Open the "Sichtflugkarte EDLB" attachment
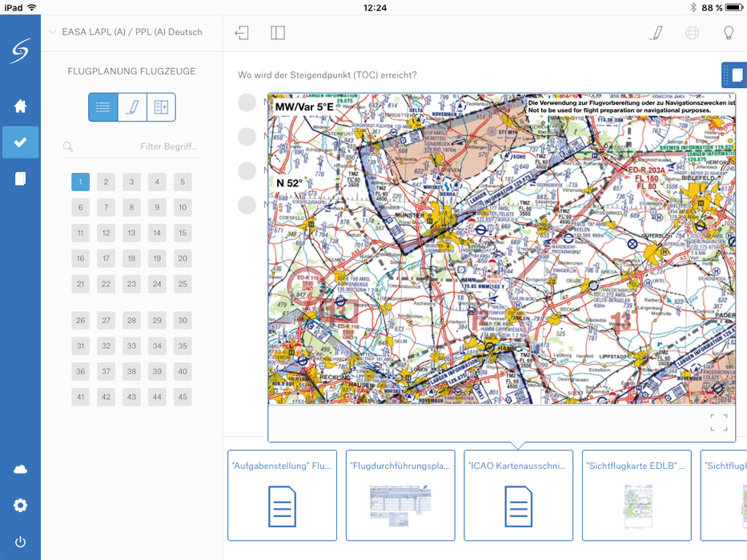747x560 pixels. [x=637, y=495]
